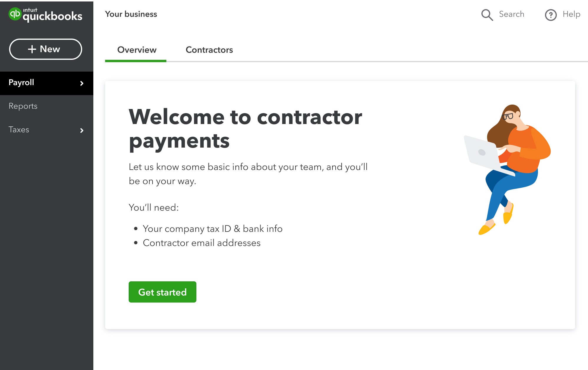Click the Get started button

tap(162, 292)
